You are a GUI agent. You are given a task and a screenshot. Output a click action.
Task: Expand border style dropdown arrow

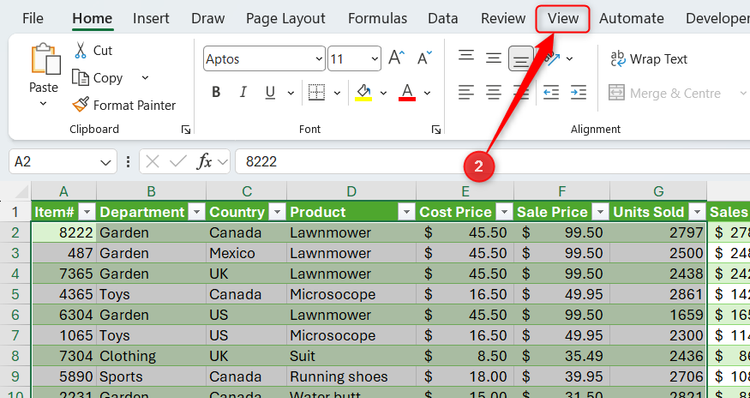point(337,93)
